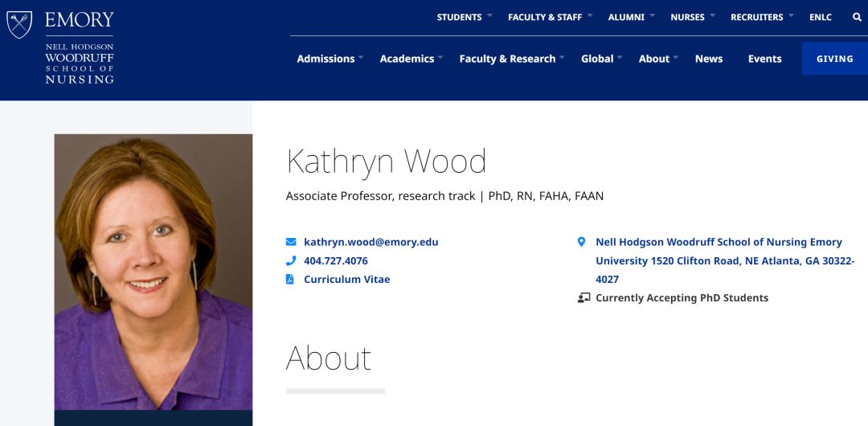The height and width of the screenshot is (426, 868).
Task: Click the Giving button
Action: click(835, 59)
